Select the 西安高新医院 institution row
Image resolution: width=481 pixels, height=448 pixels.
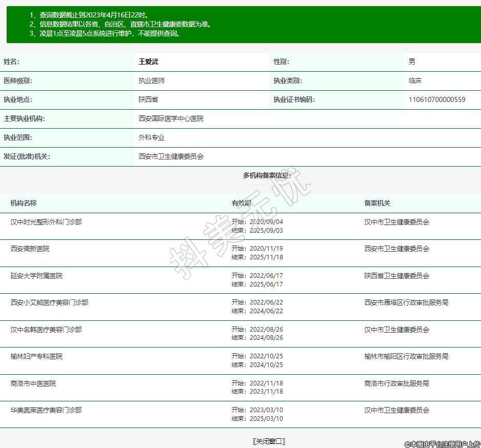pos(30,249)
